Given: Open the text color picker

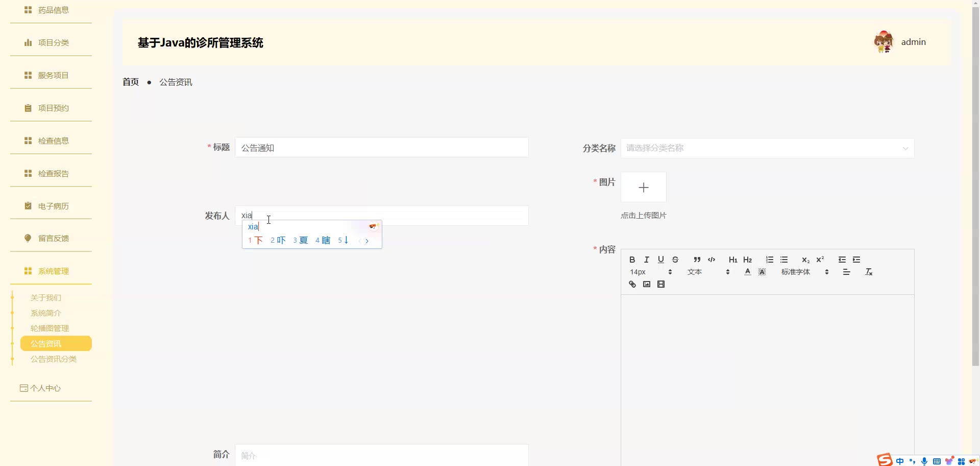Looking at the screenshot, I should pyautogui.click(x=747, y=272).
